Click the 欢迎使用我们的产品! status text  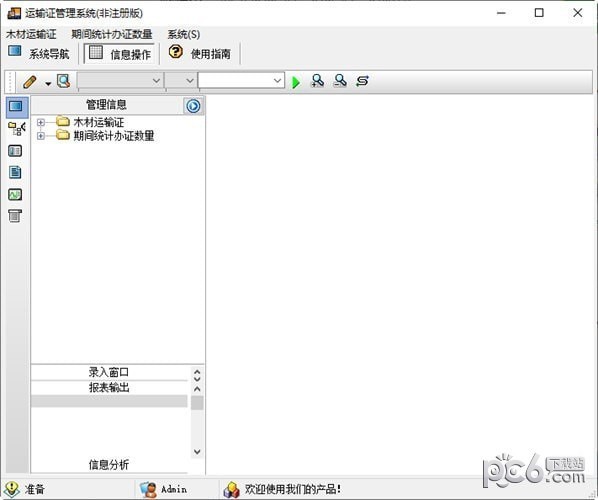tap(293, 489)
